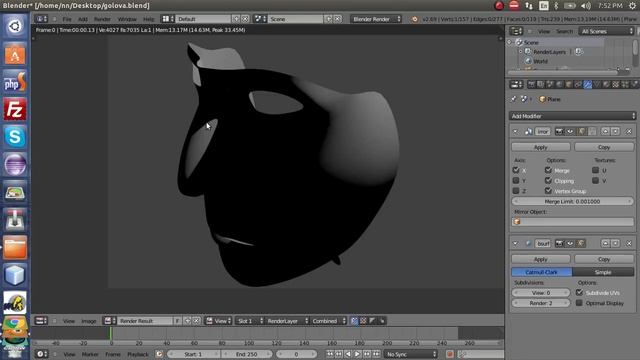Open the timeline Playback menu
The image size is (640, 360).
[138, 354]
